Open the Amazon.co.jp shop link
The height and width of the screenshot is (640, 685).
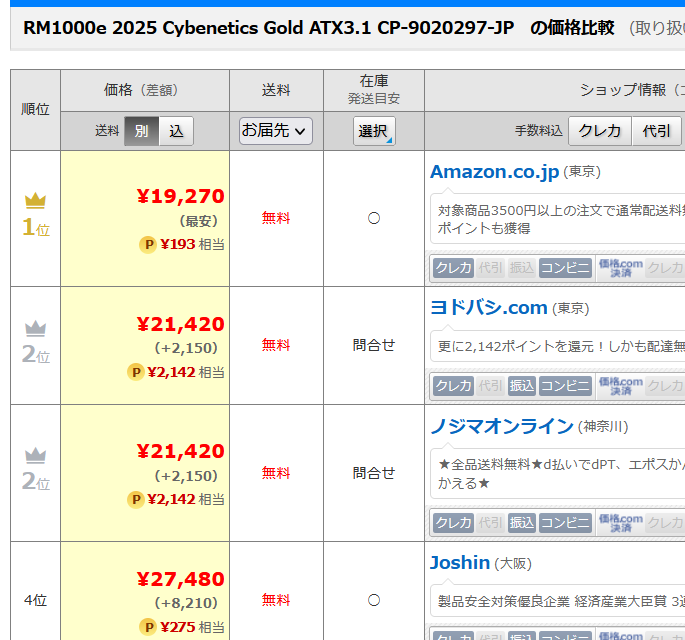495,172
